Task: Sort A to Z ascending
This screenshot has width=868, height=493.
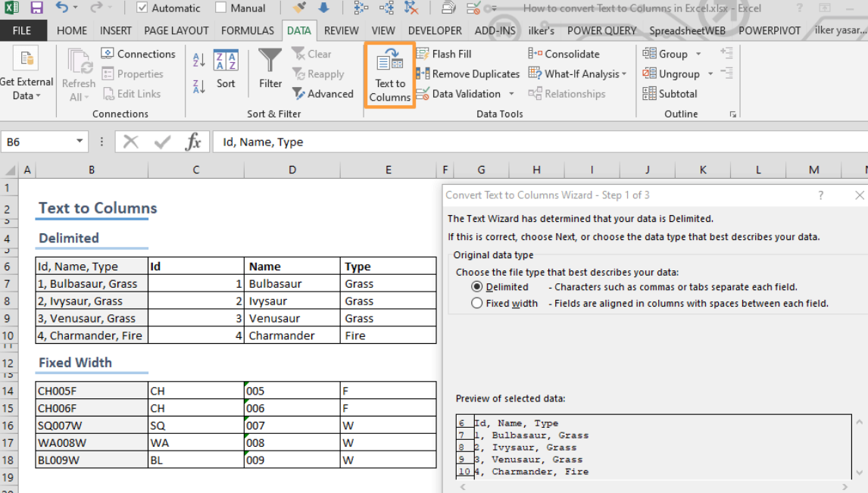Action: (x=198, y=59)
